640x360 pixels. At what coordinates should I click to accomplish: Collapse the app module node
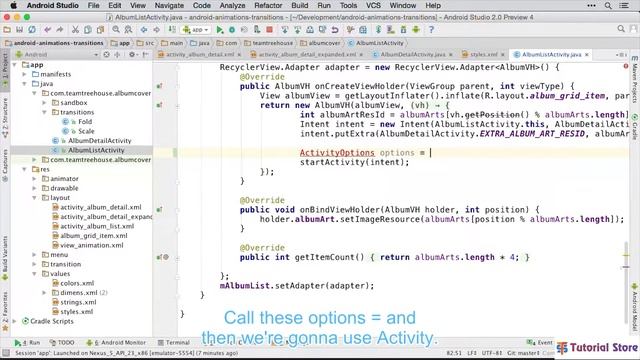tap(15, 64)
